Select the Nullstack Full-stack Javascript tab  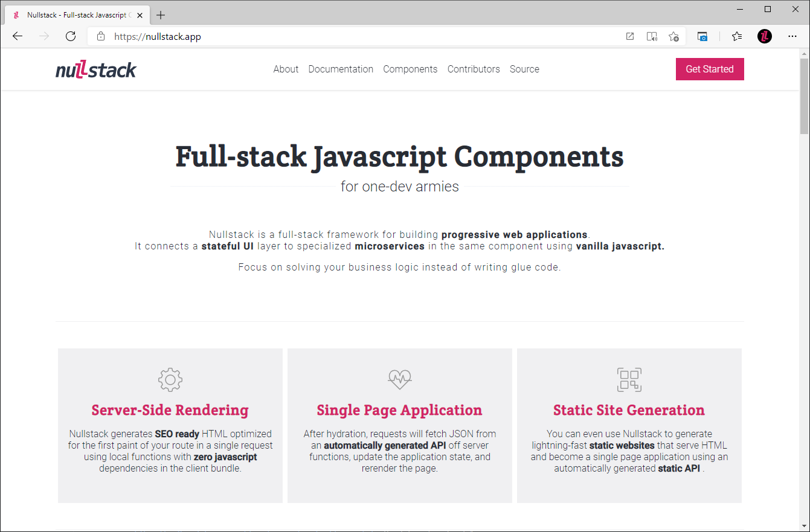(77, 15)
